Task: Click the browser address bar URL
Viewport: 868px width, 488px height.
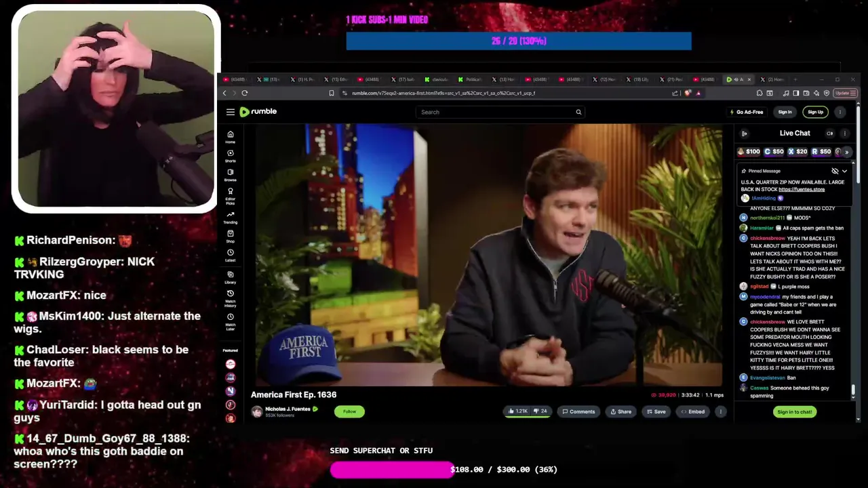Action: coord(443,93)
